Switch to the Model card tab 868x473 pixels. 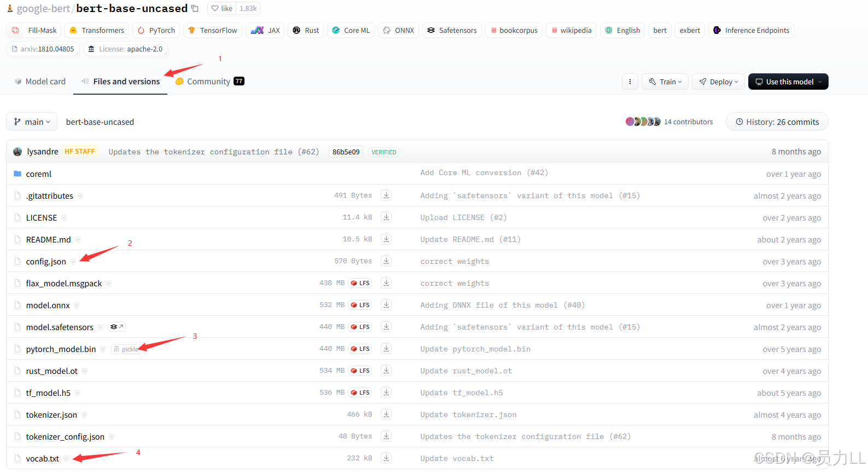click(x=40, y=81)
